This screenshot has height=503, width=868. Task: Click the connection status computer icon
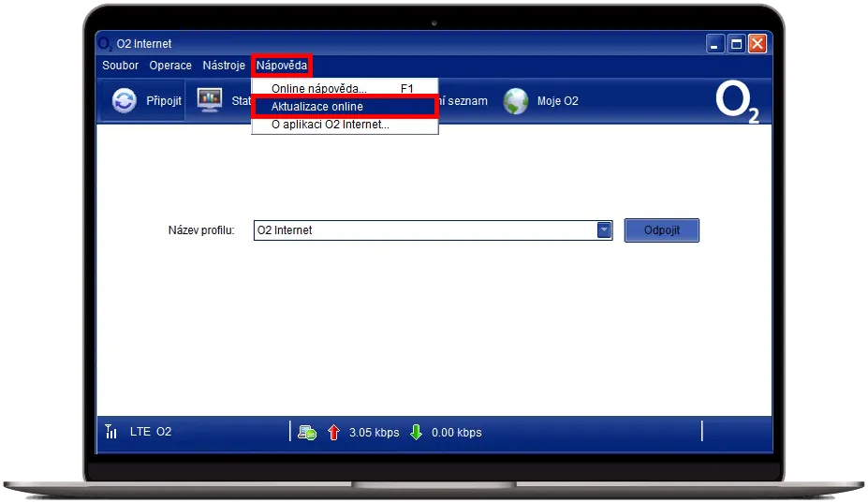[x=307, y=432]
